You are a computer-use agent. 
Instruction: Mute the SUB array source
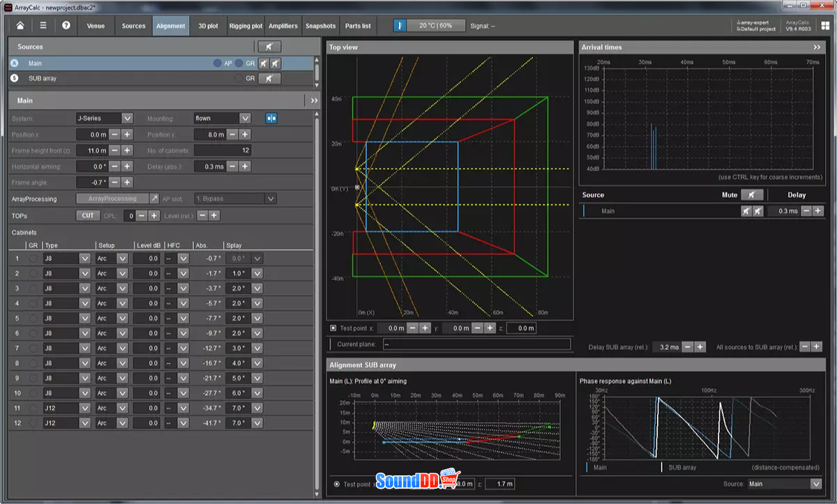click(x=269, y=79)
